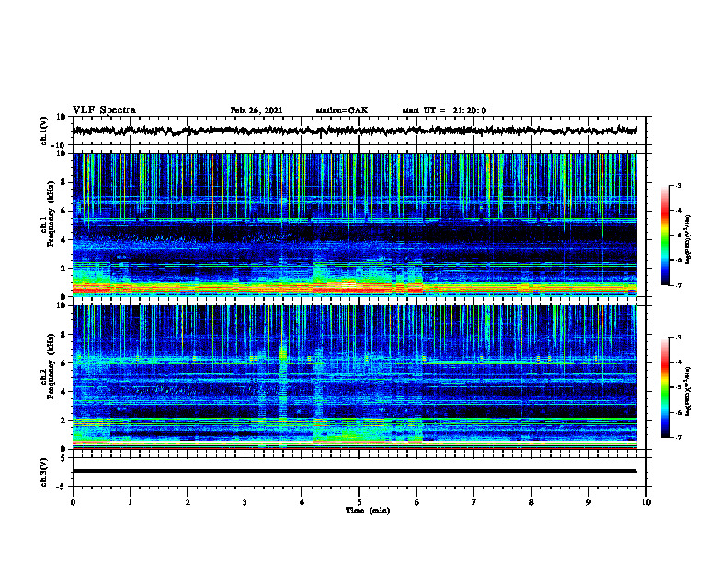Click the time axis tick label '10' at bottom right
728x563 pixels.
point(646,502)
